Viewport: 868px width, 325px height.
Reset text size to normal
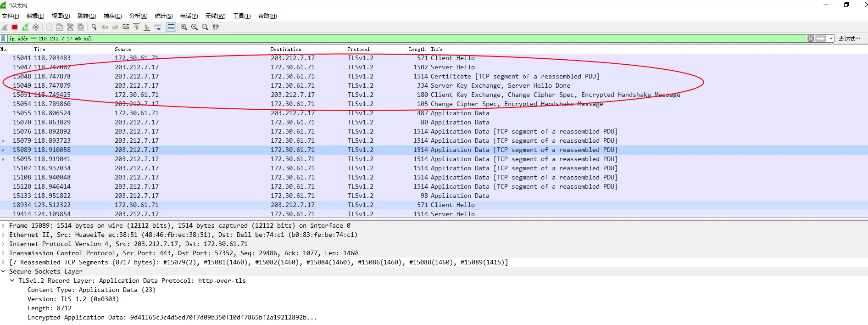point(205,27)
